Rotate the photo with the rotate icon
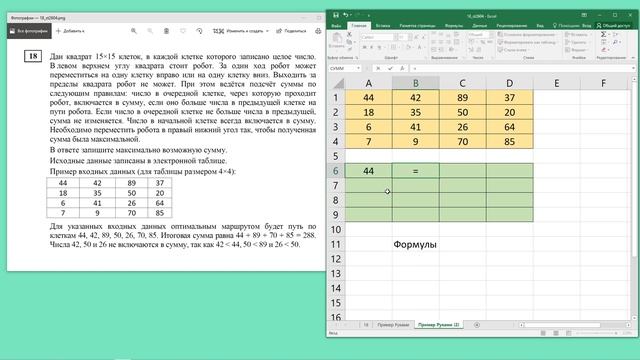640x360 pixels. [x=199, y=31]
